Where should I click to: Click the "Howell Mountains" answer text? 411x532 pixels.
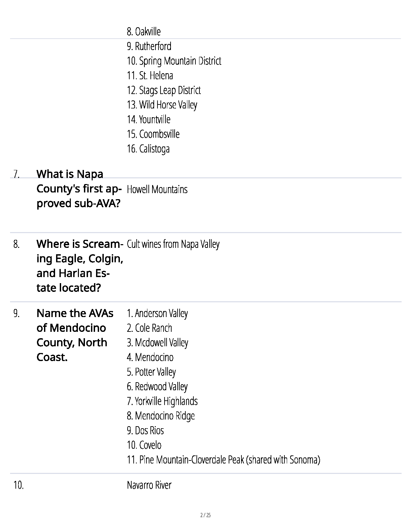coord(157,189)
